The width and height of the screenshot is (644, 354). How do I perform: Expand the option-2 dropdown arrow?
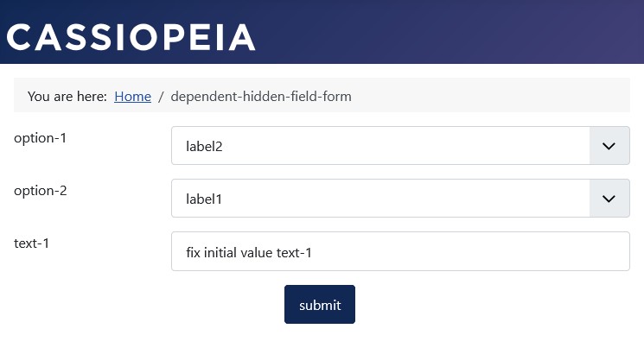[609, 199]
